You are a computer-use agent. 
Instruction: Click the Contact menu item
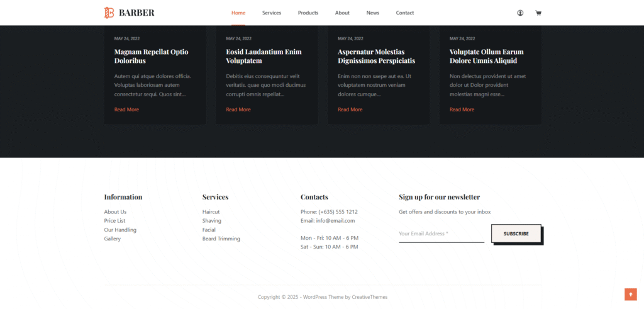click(x=405, y=13)
